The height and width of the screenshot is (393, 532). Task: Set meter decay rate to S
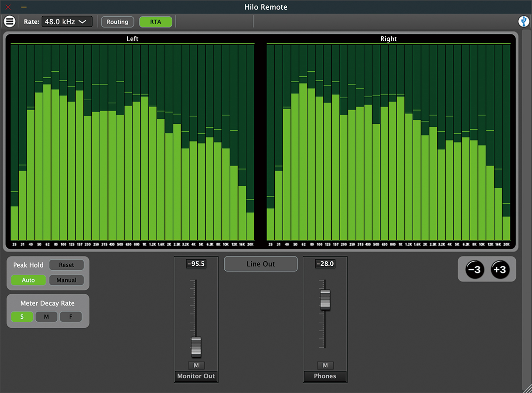pos(22,317)
